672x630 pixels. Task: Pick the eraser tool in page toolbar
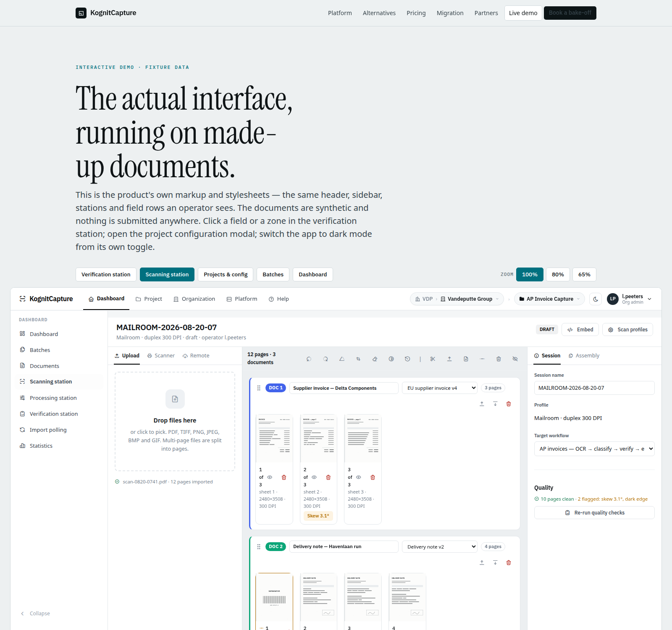point(375,359)
